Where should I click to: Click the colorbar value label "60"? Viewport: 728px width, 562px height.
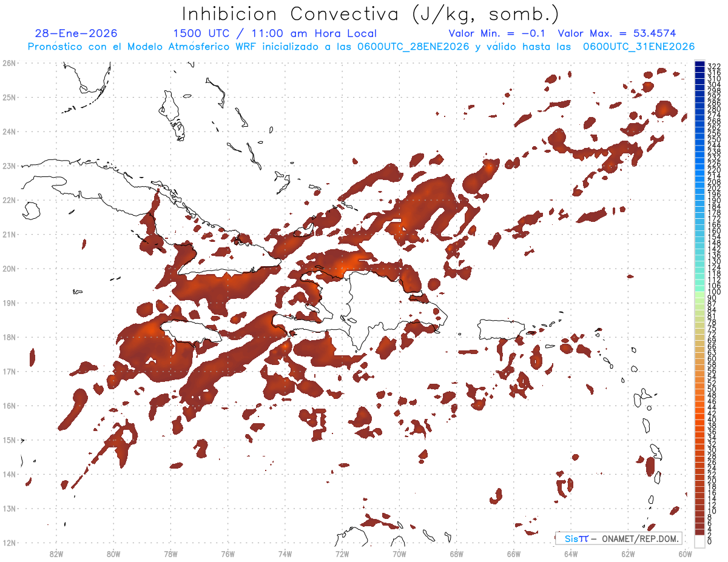pyautogui.click(x=712, y=359)
